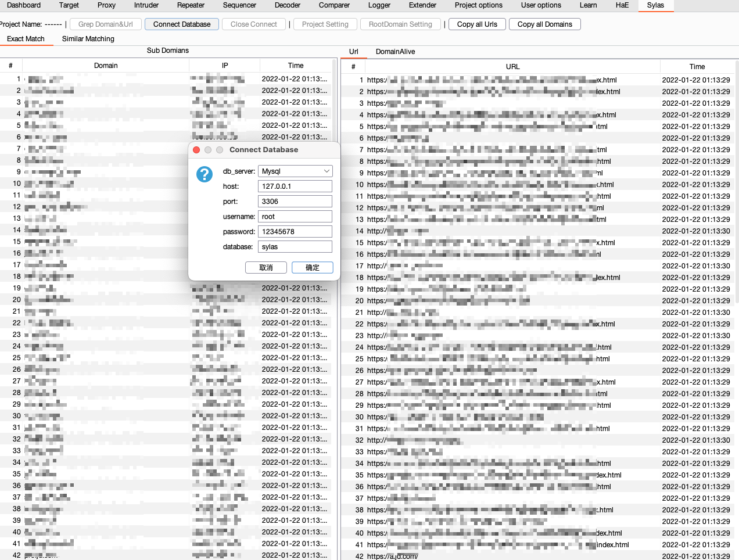Image resolution: width=739 pixels, height=560 pixels.
Task: Select URL row number 14 http entry
Action: click(537, 231)
